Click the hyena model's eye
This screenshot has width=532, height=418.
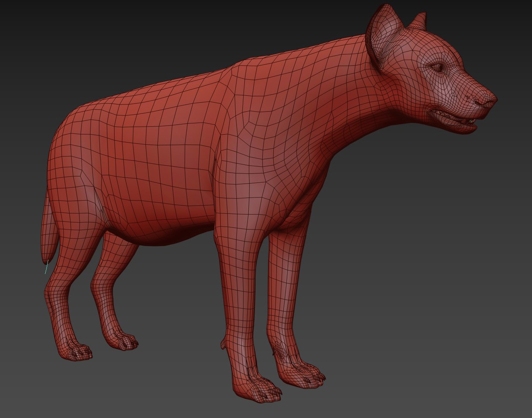439,68
